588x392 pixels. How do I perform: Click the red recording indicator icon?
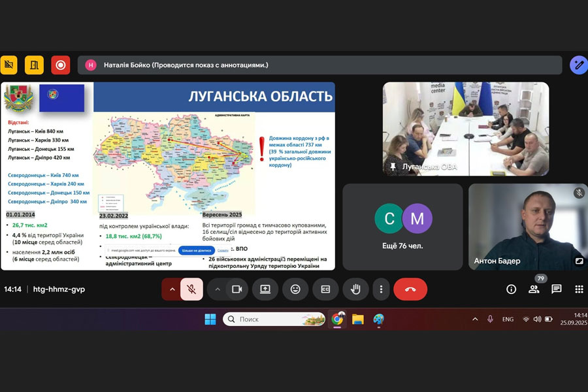pyautogui.click(x=61, y=65)
